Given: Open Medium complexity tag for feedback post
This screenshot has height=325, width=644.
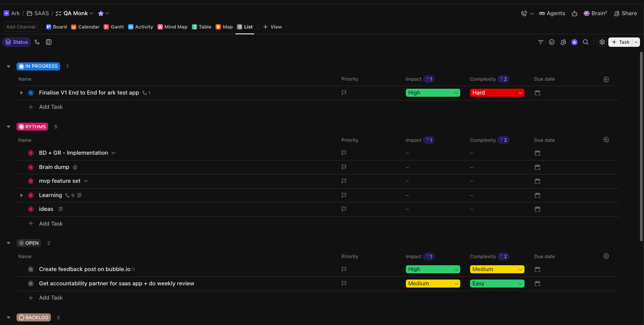Looking at the screenshot, I should coord(497,269).
